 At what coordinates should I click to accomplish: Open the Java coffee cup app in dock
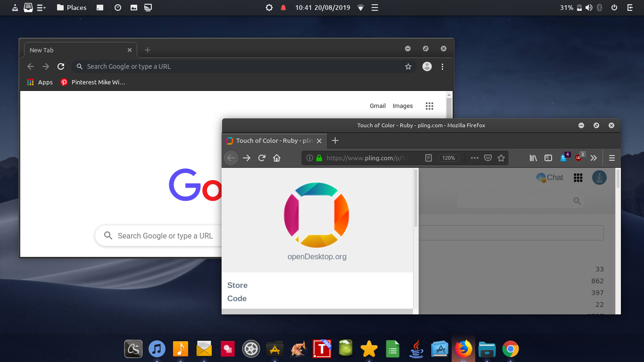pyautogui.click(x=416, y=349)
